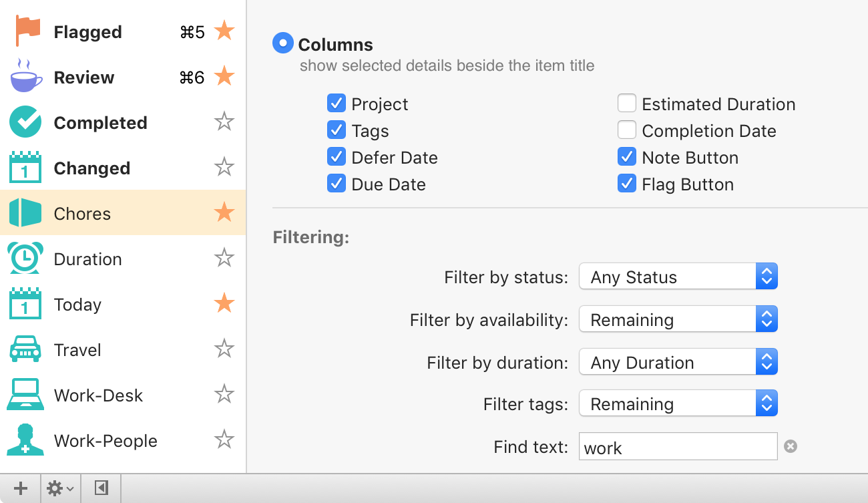Star the Travel perspective

[x=224, y=349]
